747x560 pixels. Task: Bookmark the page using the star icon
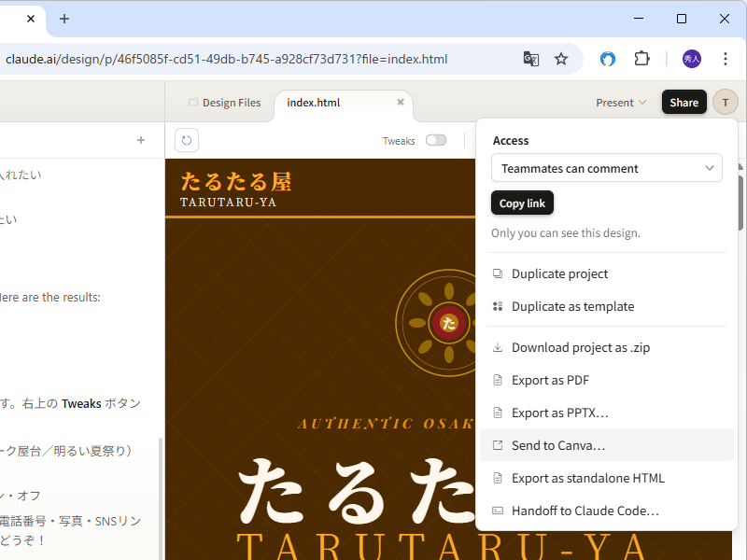point(561,58)
